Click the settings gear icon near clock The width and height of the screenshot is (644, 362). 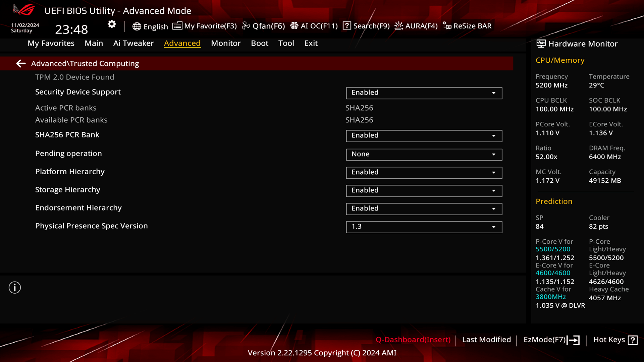112,24
